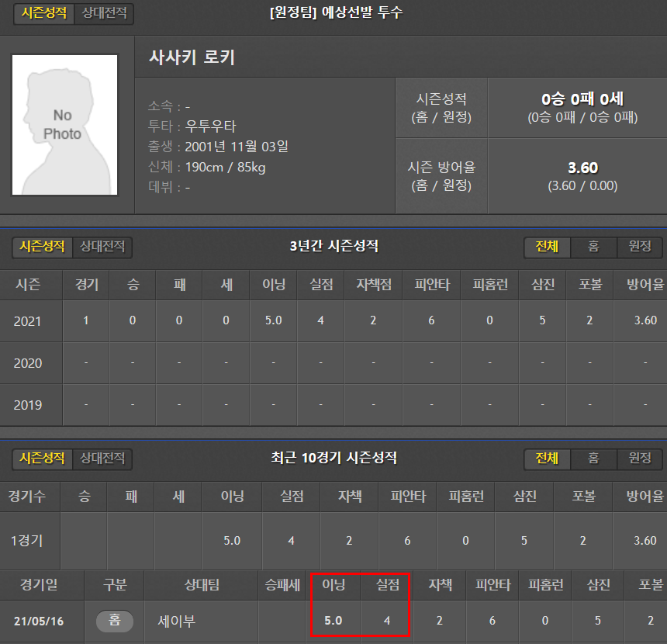Select the top 시즌성적 tab

(44, 13)
